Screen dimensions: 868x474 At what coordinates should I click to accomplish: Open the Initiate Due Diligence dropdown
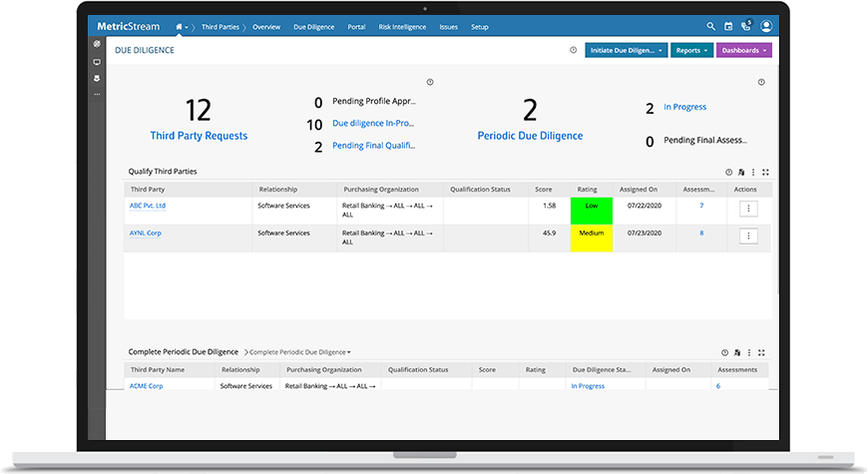point(626,50)
